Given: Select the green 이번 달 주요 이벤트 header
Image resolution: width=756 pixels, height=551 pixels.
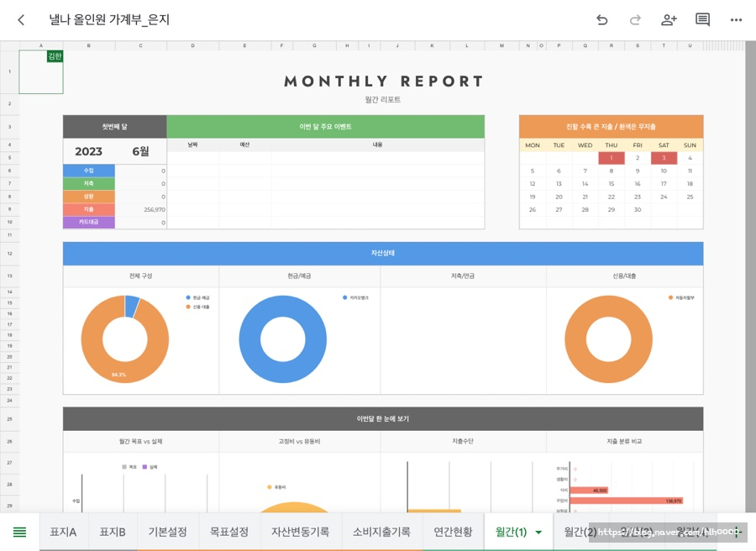Looking at the screenshot, I should [x=325, y=127].
